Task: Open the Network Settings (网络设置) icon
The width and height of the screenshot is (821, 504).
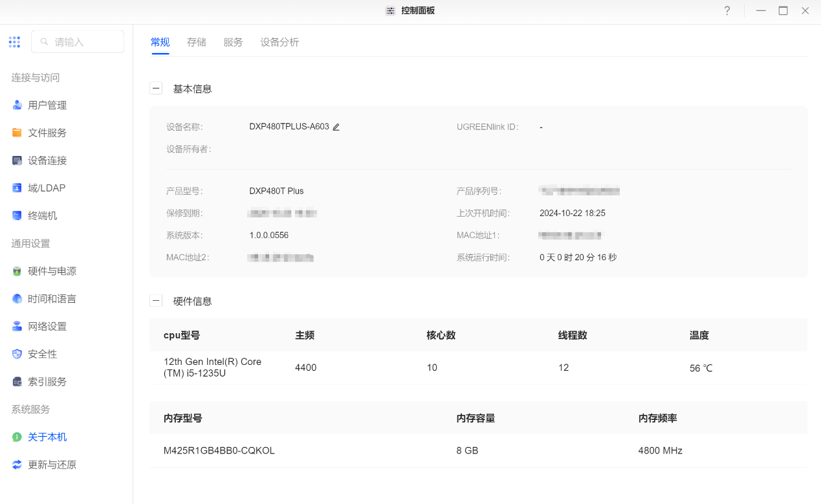Action: tap(17, 327)
